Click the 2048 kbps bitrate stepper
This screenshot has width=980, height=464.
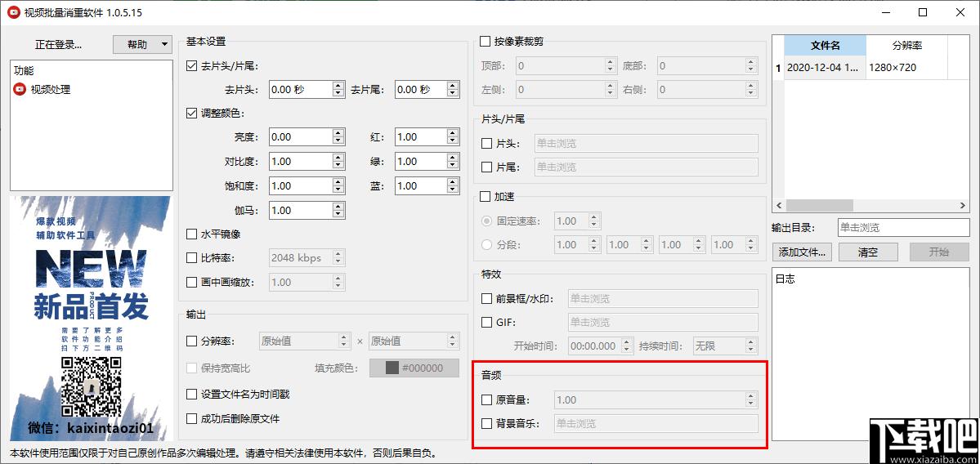tap(338, 257)
